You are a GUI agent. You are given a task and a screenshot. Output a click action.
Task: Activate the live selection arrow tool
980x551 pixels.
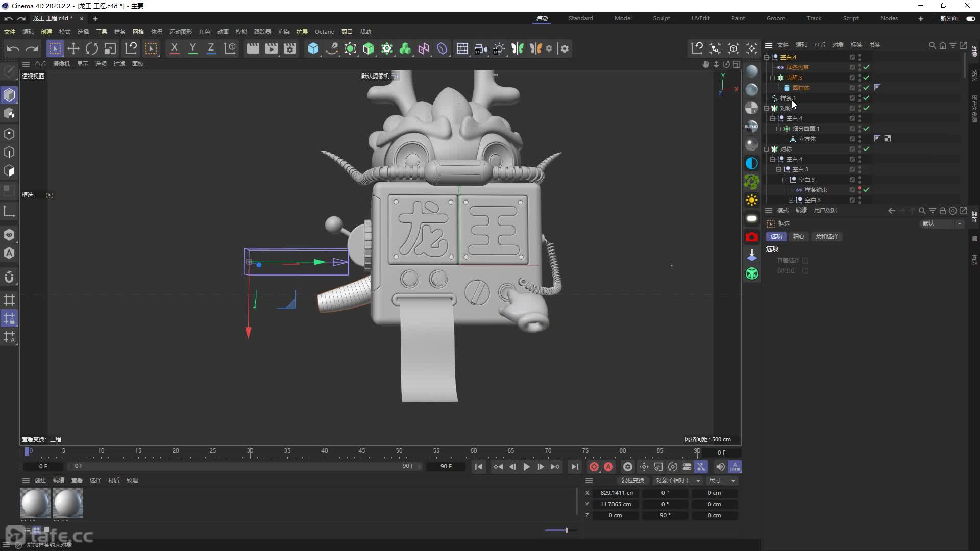pos(55,48)
